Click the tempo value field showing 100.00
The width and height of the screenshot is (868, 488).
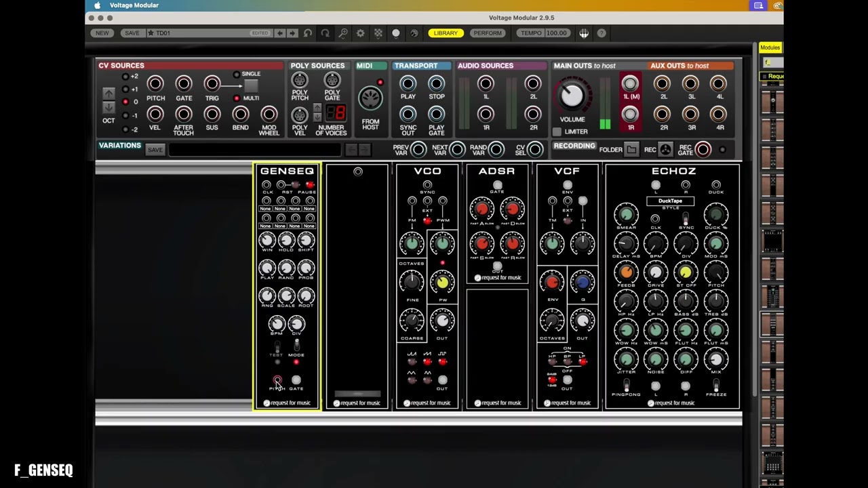(x=557, y=33)
